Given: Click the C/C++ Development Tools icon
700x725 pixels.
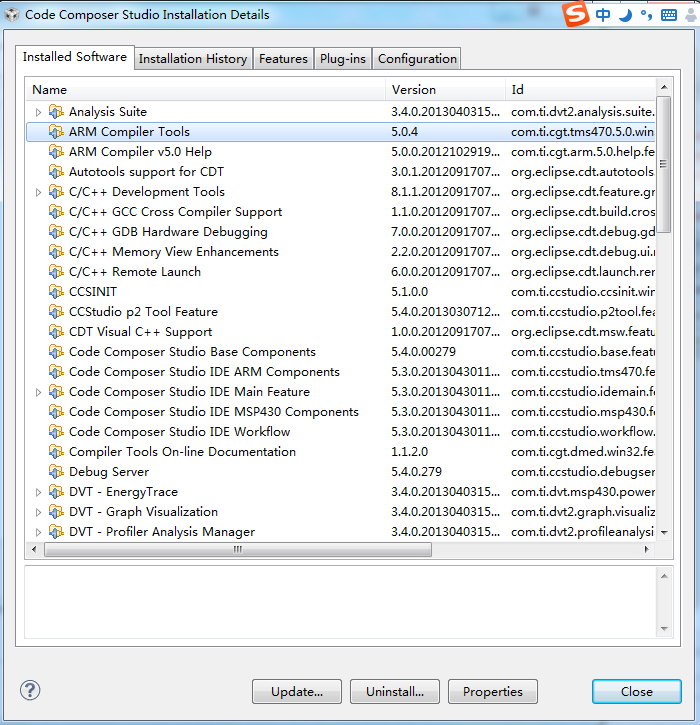Looking at the screenshot, I should pos(56,192).
